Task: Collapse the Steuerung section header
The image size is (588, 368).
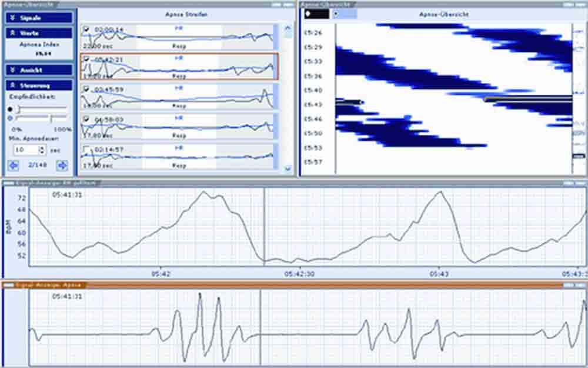Action: (x=39, y=85)
